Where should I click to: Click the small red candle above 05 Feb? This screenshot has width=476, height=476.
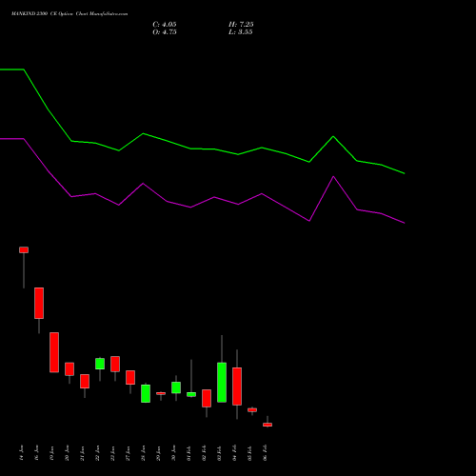(252, 410)
